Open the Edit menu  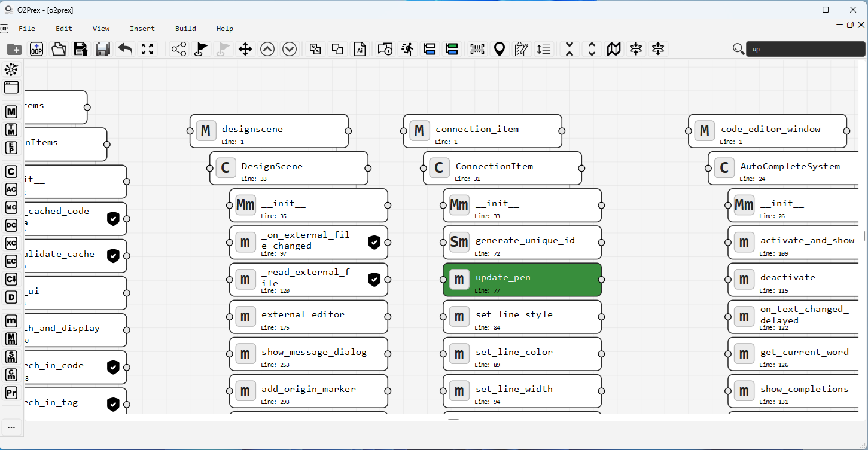[64, 29]
